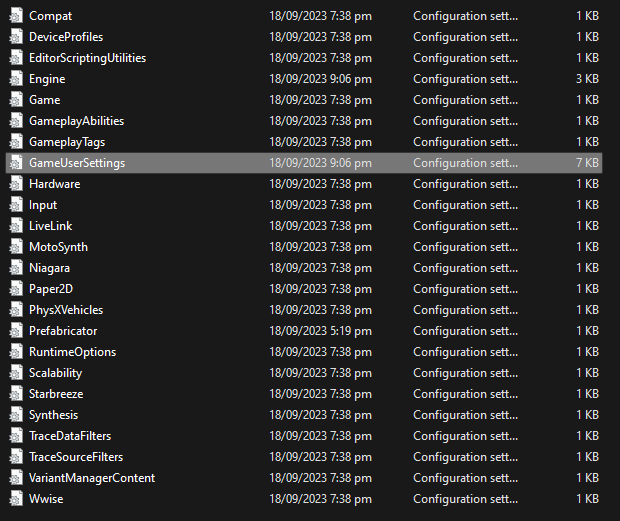Click the file type text on Compat row

pos(465,16)
